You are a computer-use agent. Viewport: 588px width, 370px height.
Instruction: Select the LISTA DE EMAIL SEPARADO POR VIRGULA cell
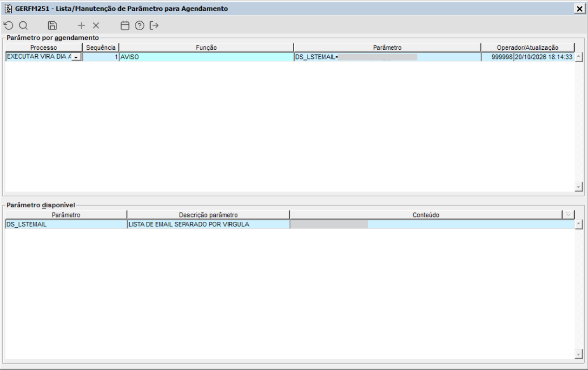tap(208, 224)
